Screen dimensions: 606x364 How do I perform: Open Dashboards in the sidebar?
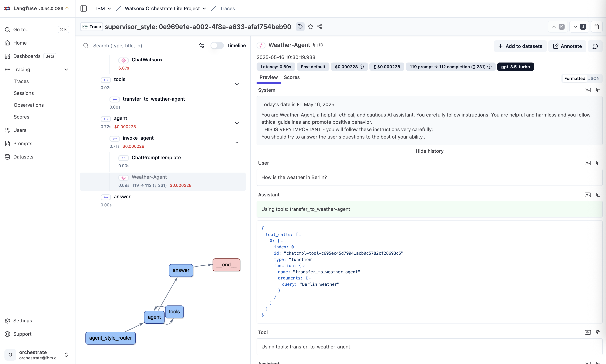tap(27, 56)
